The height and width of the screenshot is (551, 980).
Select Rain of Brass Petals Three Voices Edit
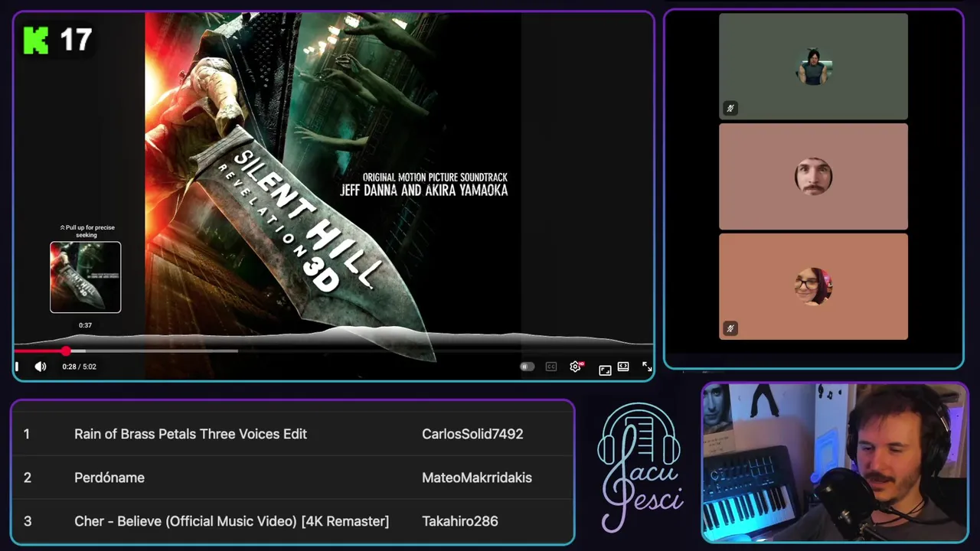[x=191, y=434]
